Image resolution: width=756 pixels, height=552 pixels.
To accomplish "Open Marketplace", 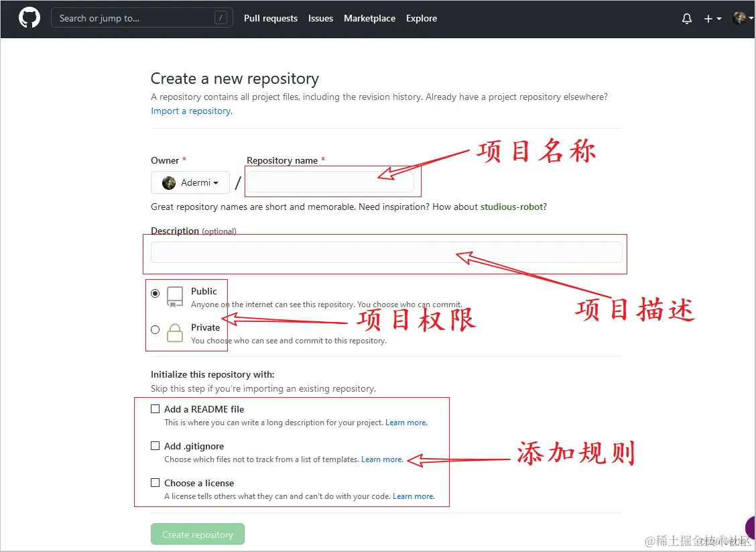I will tap(369, 18).
